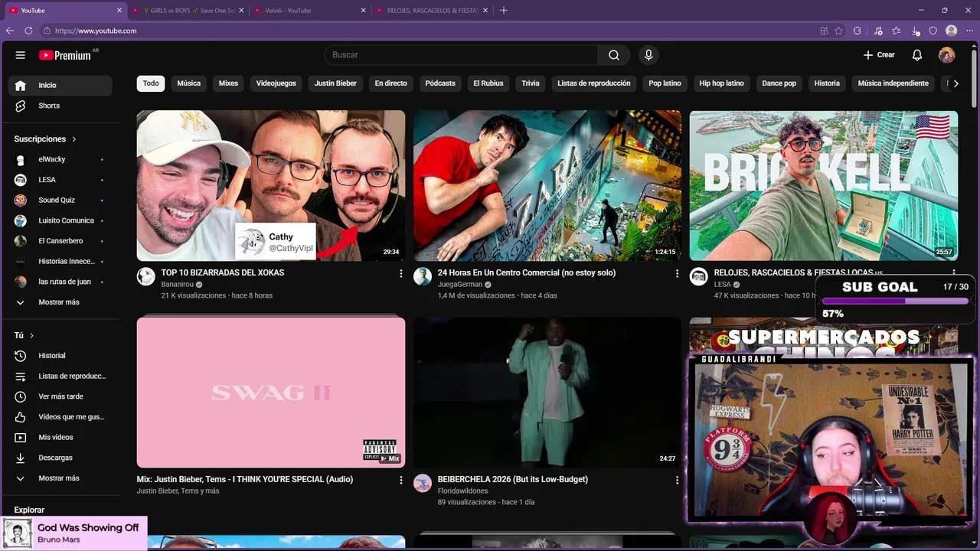Open Sound Quiz subscription channel
Viewport: 980px width, 551px height.
pos(60,200)
